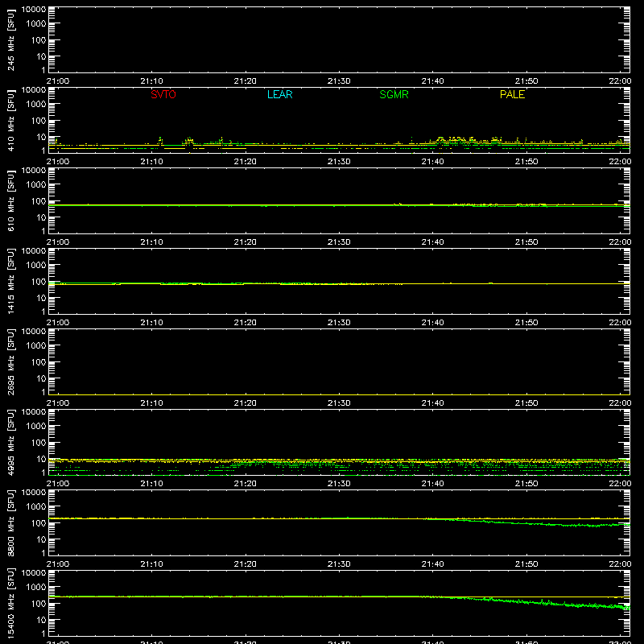Click 21:30 time label below 1415 MHz panel
Viewport: 644px width, 644px height.
pyautogui.click(x=339, y=323)
